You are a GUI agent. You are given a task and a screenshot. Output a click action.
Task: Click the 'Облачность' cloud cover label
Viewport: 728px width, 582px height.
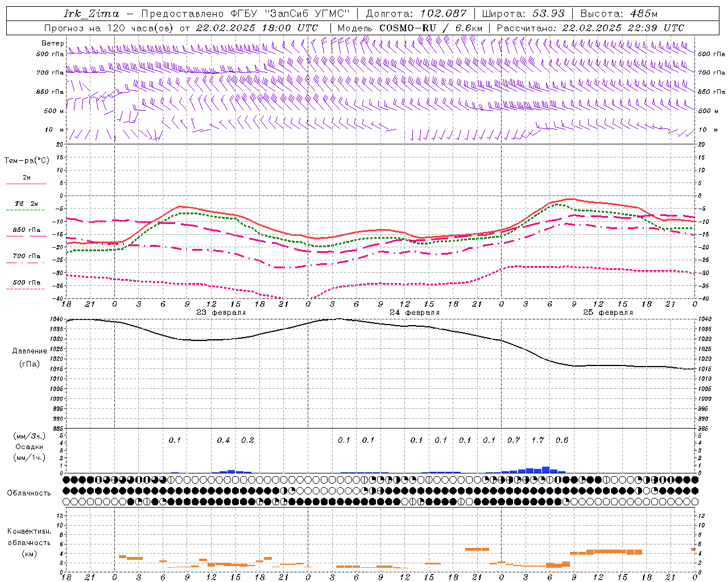coord(29,493)
